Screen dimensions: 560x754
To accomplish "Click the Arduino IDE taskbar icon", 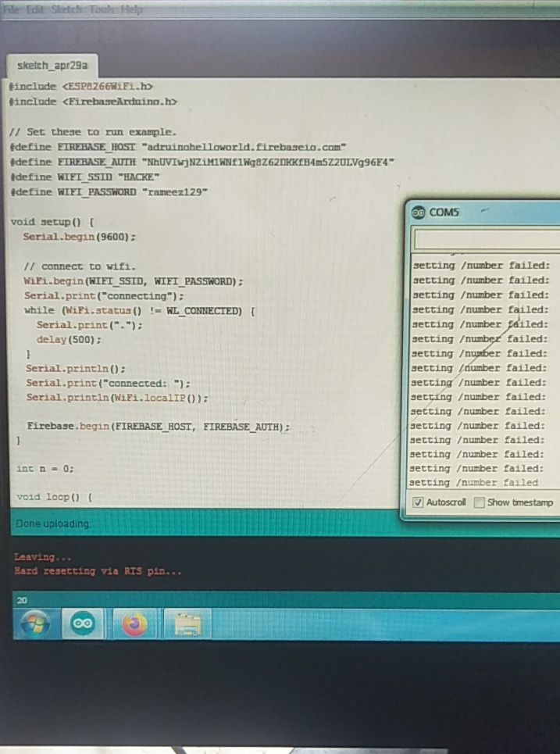I will pos(82,624).
